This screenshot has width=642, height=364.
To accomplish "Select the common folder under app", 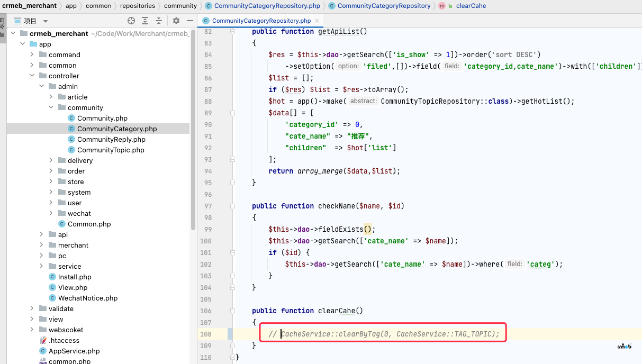I will point(62,65).
